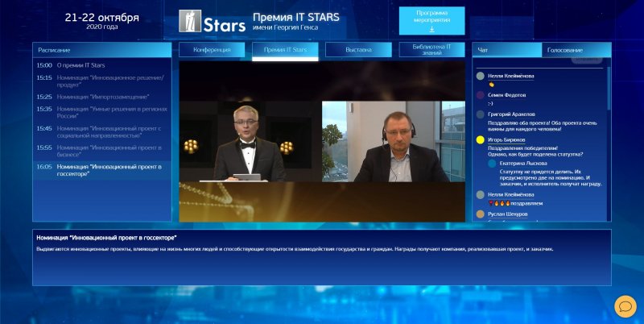
Task: Select 15:35 Умные решения в регионах России
Action: coord(102,113)
